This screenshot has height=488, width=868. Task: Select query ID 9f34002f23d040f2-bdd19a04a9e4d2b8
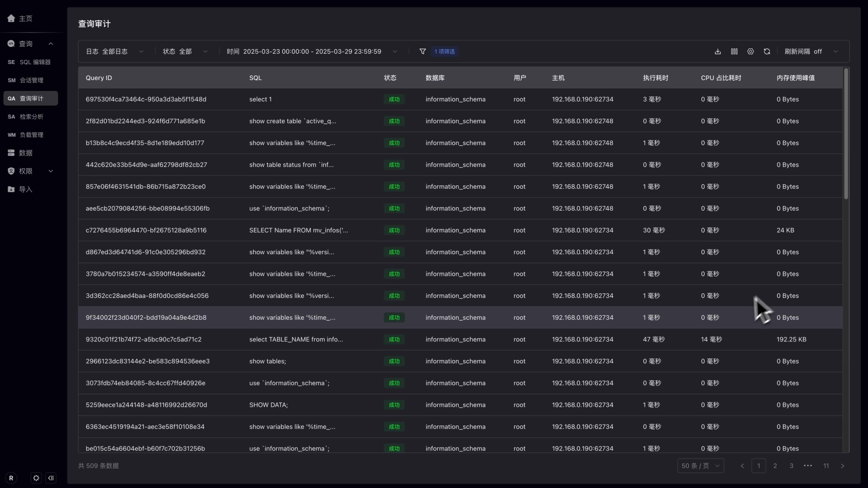coord(146,318)
